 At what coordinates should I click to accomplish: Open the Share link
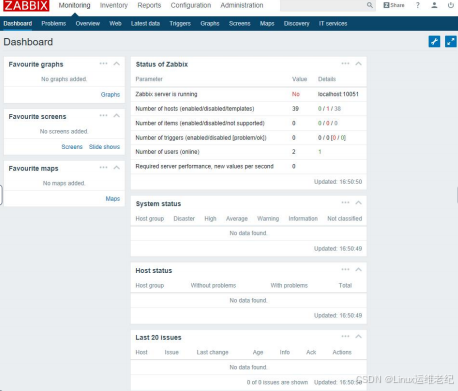[394, 5]
